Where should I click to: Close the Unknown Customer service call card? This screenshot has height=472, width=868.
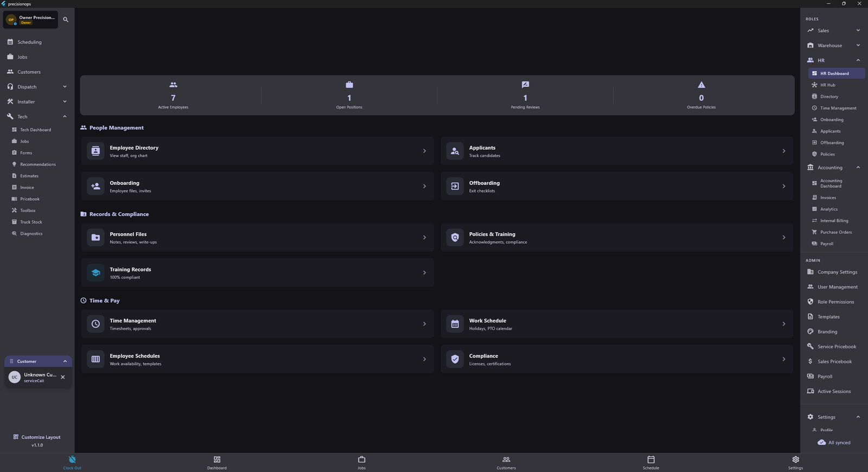point(63,377)
